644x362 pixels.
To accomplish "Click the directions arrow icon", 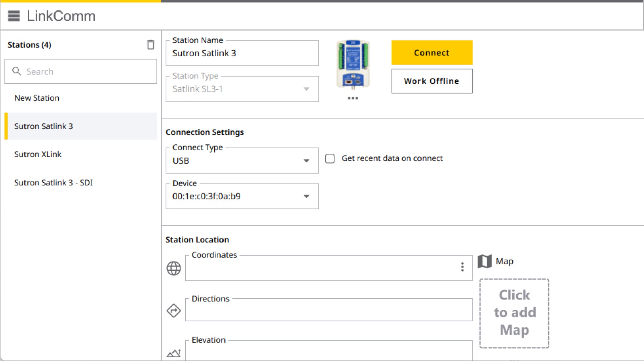I will tap(174, 311).
